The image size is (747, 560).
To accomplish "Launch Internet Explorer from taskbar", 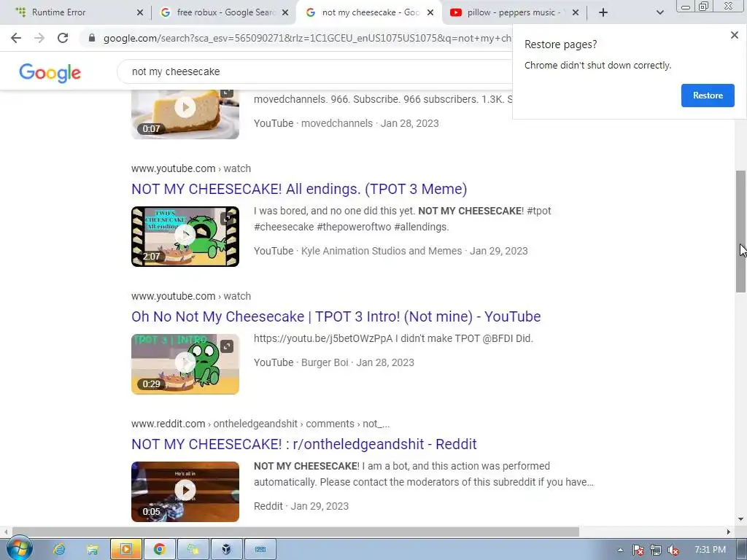I will [59, 550].
